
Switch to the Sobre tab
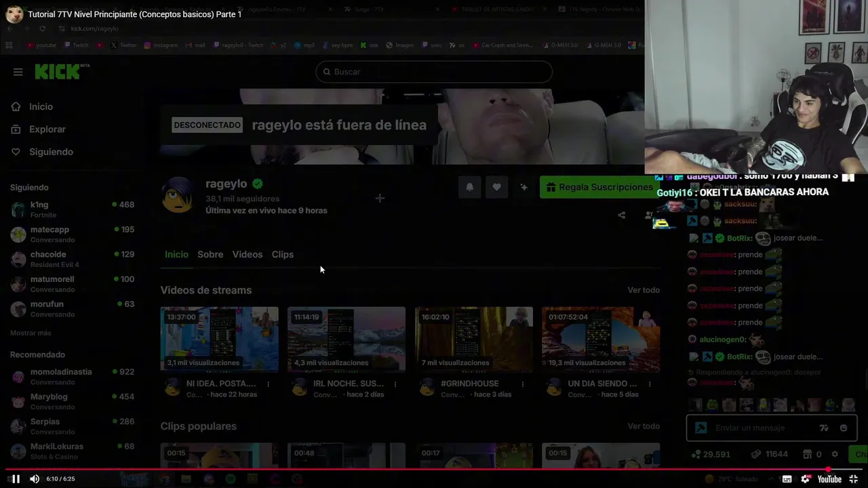210,254
